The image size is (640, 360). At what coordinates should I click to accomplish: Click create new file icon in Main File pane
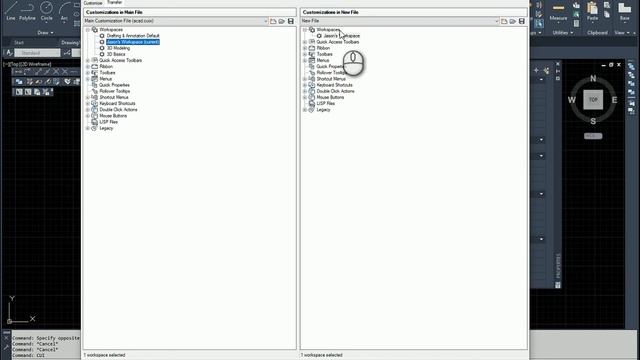pos(273,21)
